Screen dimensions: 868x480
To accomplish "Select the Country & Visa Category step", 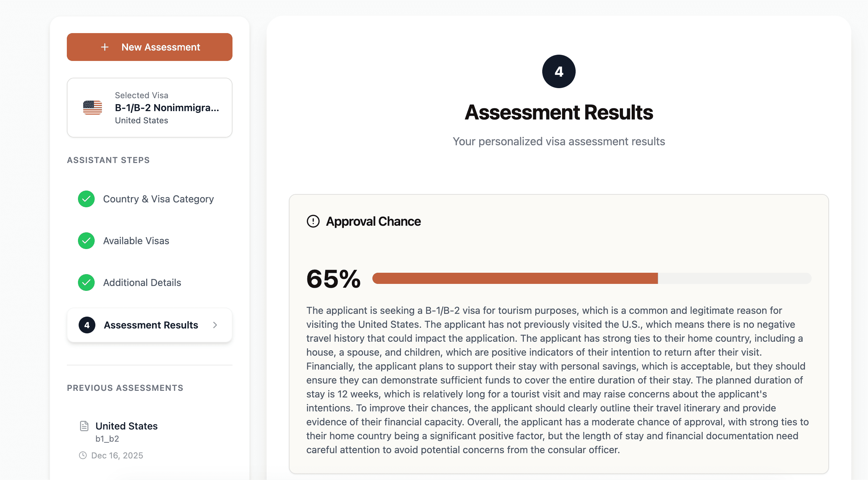I will coord(158,199).
